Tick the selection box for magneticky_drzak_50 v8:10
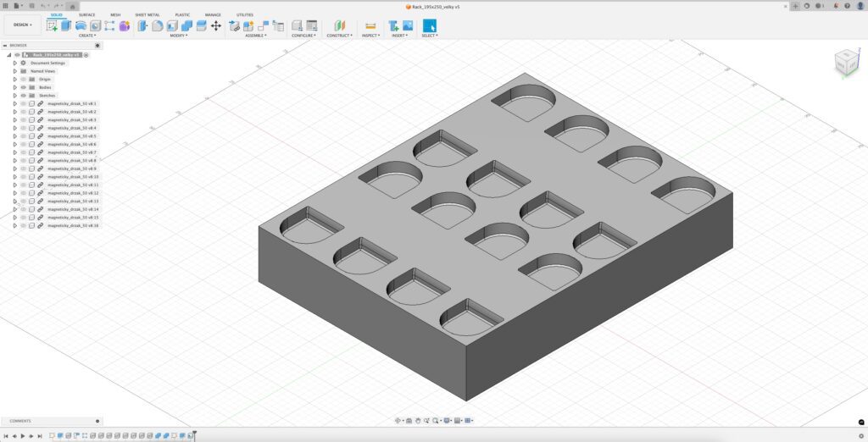 (x=32, y=177)
